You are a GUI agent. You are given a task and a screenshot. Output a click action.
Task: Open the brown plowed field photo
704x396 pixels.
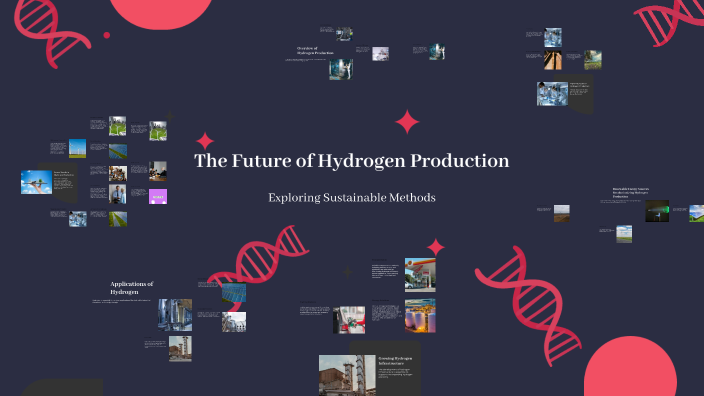(x=562, y=213)
